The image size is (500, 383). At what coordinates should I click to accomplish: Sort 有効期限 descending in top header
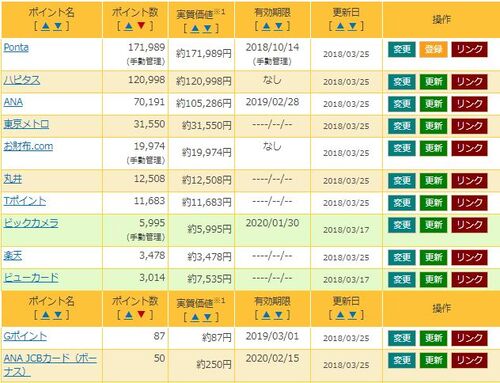(278, 26)
